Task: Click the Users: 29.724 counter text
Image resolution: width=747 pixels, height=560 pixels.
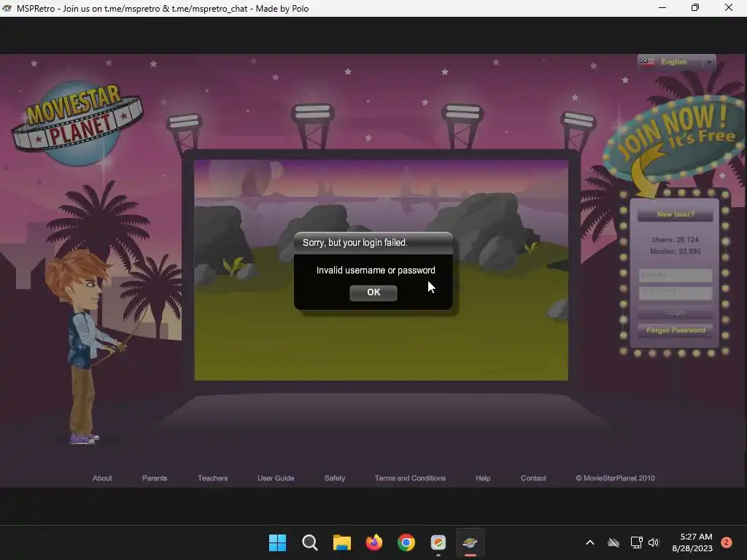Action: 675,239
